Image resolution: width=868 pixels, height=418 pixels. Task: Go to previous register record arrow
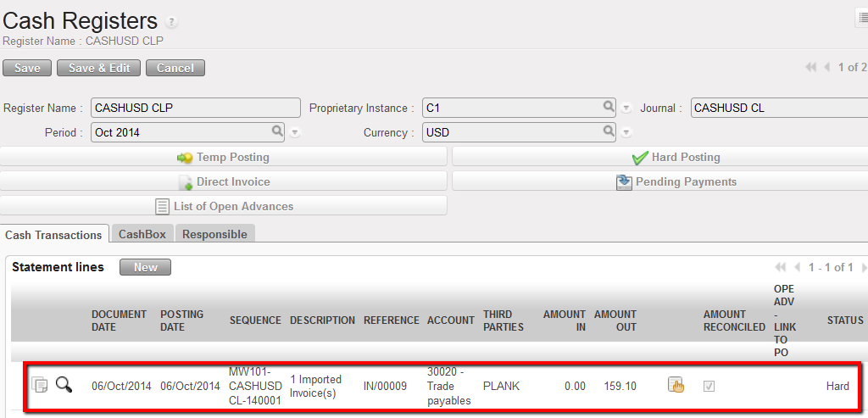tap(827, 67)
